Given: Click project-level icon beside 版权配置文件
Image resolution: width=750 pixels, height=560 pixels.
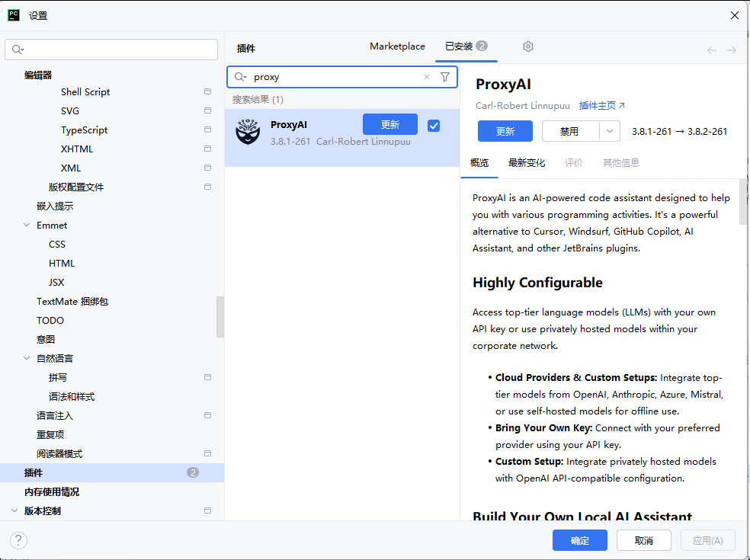Looking at the screenshot, I should point(207,187).
